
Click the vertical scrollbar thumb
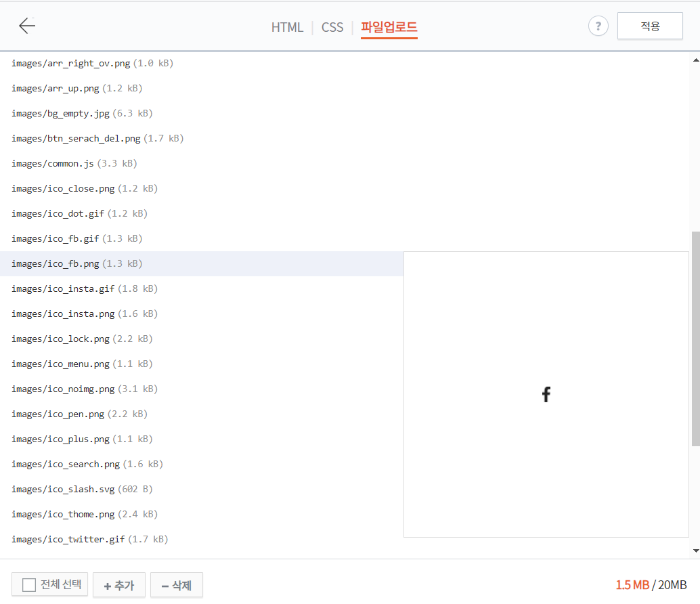click(695, 339)
